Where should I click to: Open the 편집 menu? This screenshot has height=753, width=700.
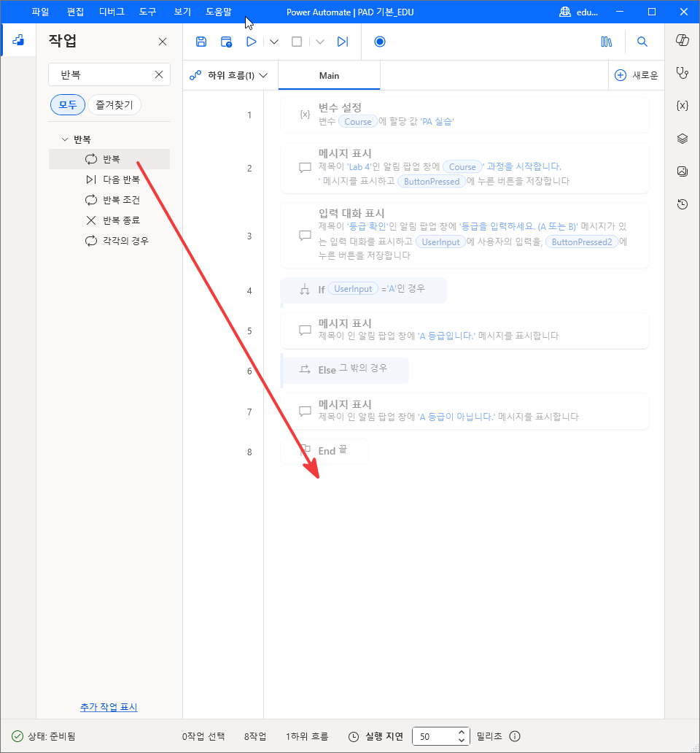coord(75,12)
